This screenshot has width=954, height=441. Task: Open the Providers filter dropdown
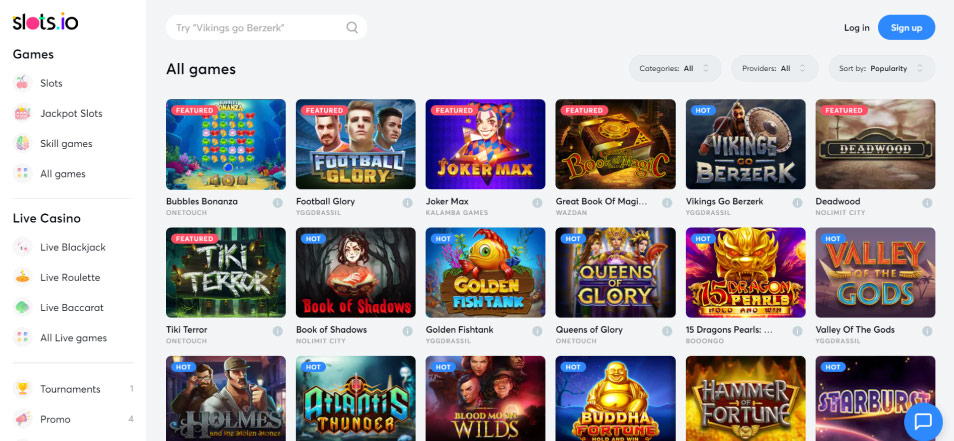[x=776, y=69]
